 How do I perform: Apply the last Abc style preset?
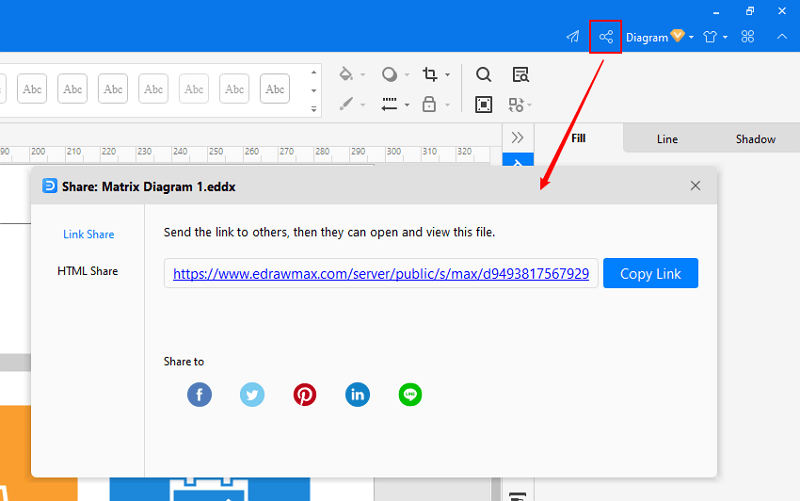click(x=275, y=89)
